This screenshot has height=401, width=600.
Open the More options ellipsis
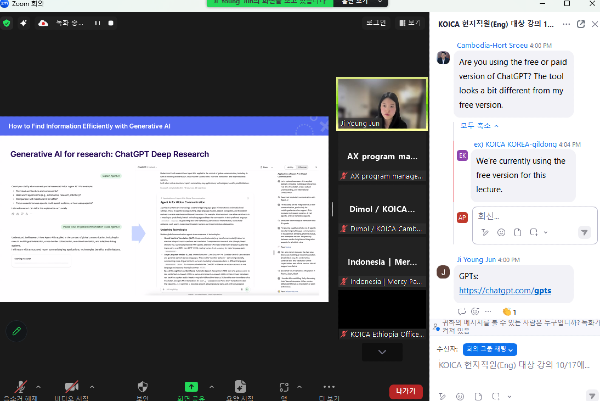point(330,387)
